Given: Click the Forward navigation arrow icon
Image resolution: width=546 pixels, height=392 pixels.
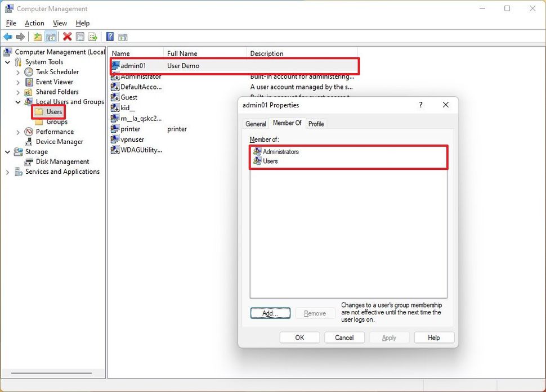Looking at the screenshot, I should [x=21, y=37].
